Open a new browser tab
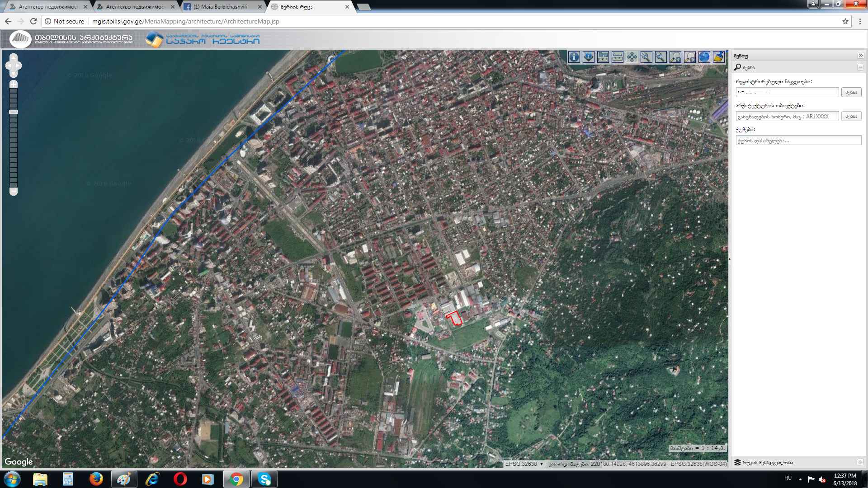Viewport: 868px width, 488px height. click(x=363, y=7)
